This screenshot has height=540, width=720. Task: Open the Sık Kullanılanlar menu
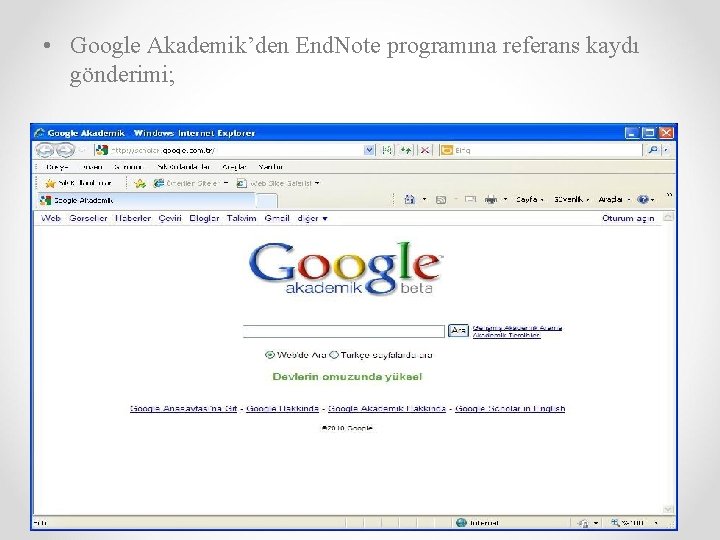pos(183,167)
